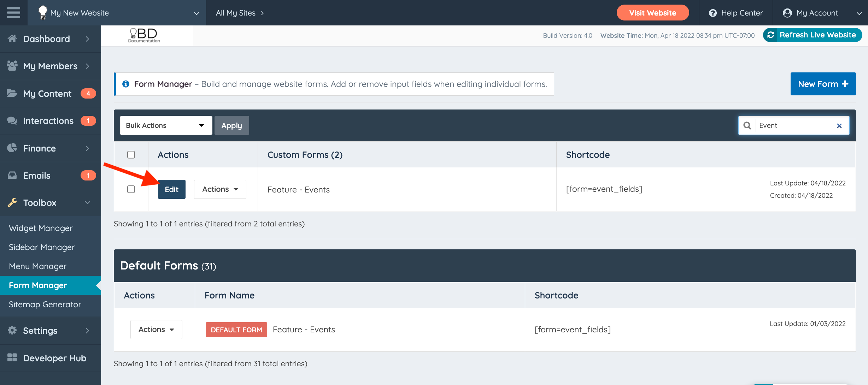The width and height of the screenshot is (868, 385).
Task: Click the orange Visit Website button
Action: click(x=652, y=13)
